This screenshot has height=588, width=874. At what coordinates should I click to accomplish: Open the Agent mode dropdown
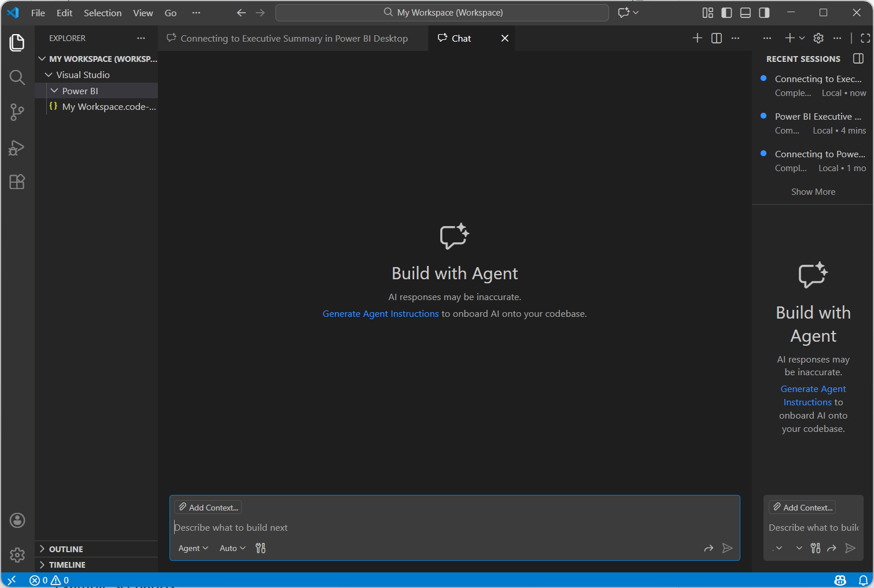(193, 548)
